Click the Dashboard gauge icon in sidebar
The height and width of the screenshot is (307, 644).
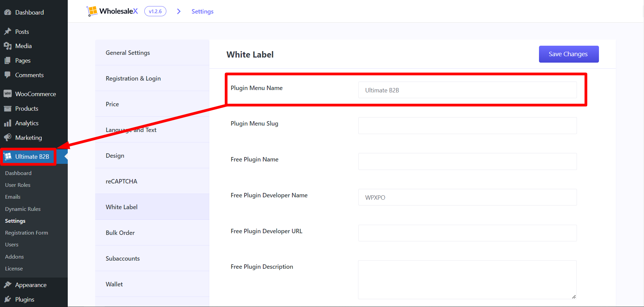pos(7,13)
